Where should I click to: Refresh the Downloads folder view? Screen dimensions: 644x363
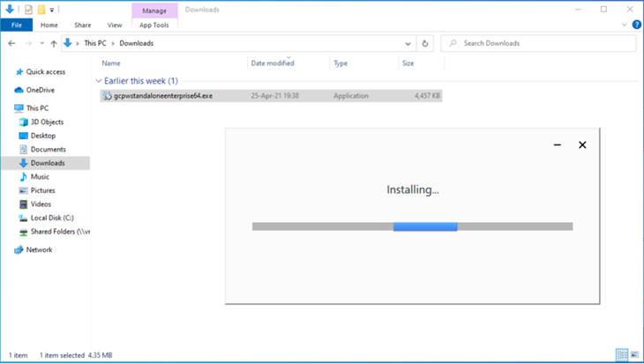[426, 43]
